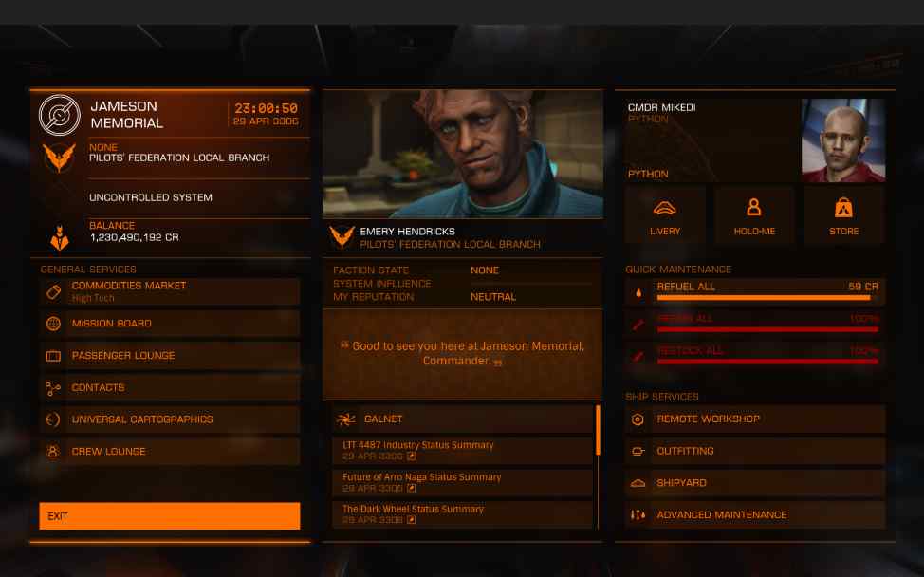Open Advanced Maintenance
Viewport: 924px width, 577px height.
[x=755, y=514]
